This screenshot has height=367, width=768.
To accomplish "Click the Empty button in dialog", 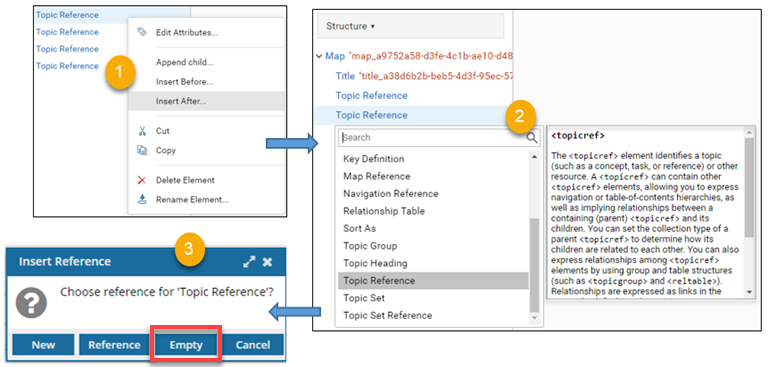I will pos(186,345).
